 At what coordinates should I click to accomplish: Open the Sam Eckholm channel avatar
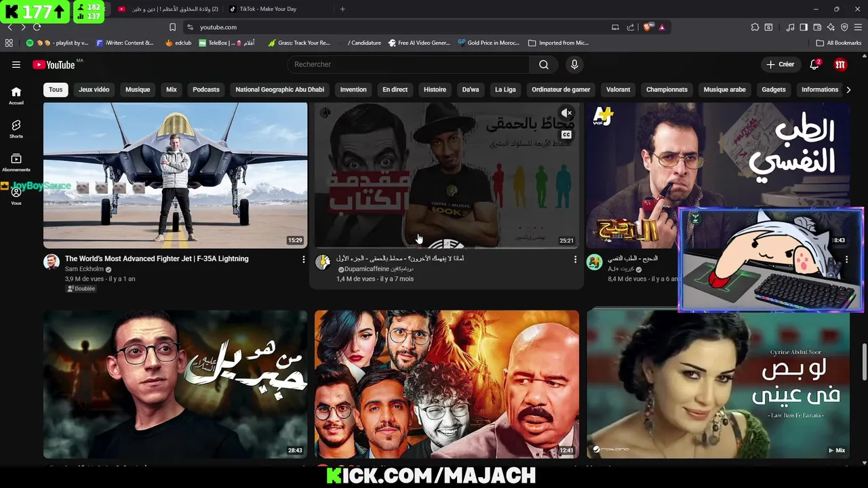pos(52,262)
